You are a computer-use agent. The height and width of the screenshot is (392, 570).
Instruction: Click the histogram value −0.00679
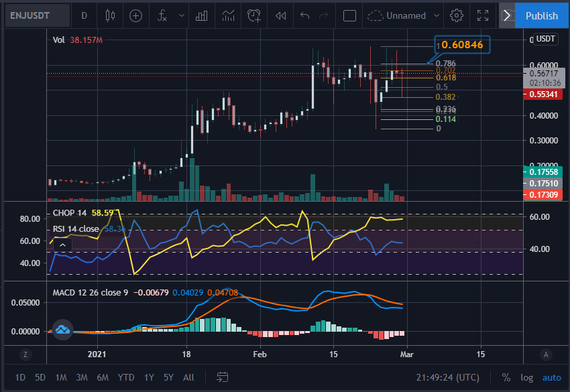click(151, 292)
